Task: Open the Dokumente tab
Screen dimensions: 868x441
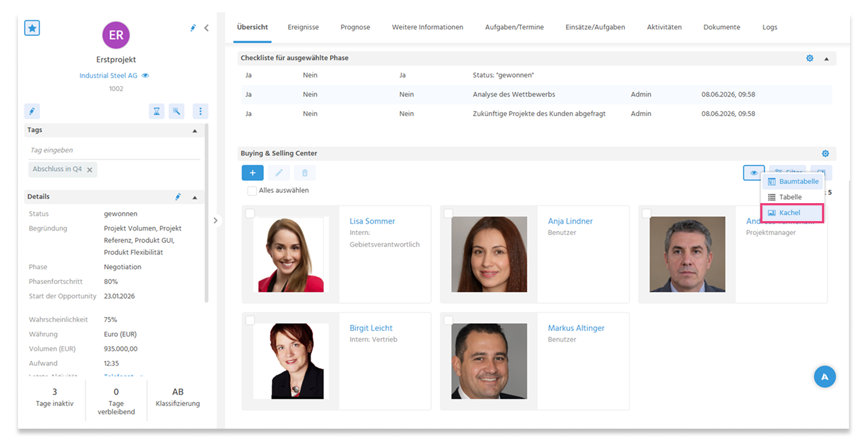Action: click(721, 27)
